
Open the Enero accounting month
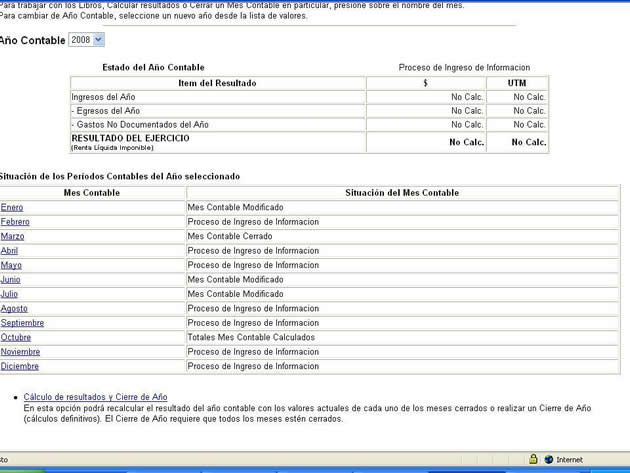click(x=12, y=207)
